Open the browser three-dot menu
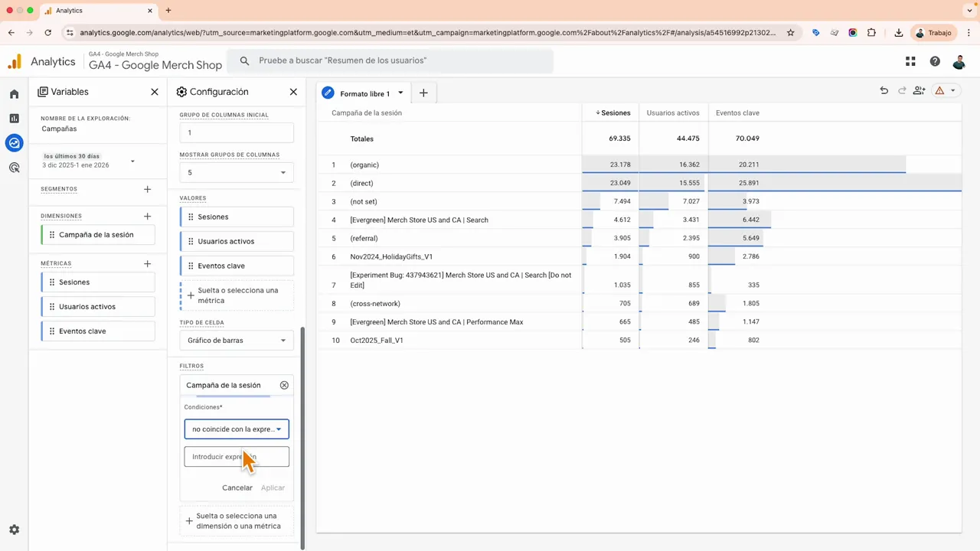The height and width of the screenshot is (551, 980). (x=969, y=33)
